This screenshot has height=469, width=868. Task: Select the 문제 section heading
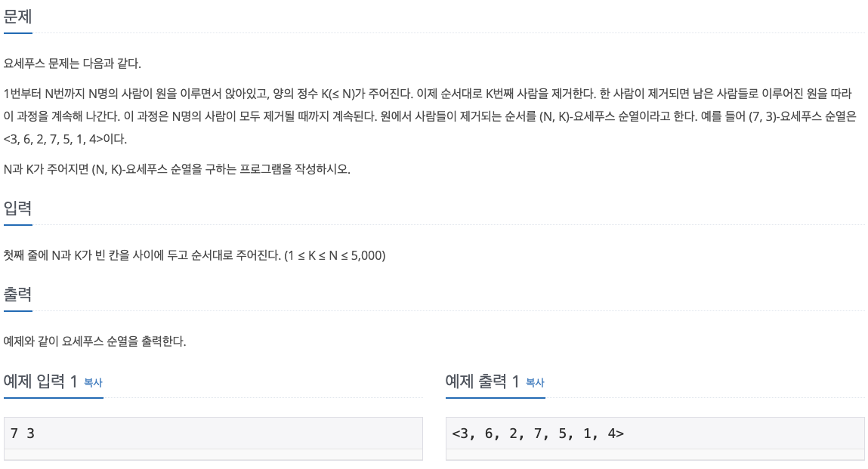17,17
